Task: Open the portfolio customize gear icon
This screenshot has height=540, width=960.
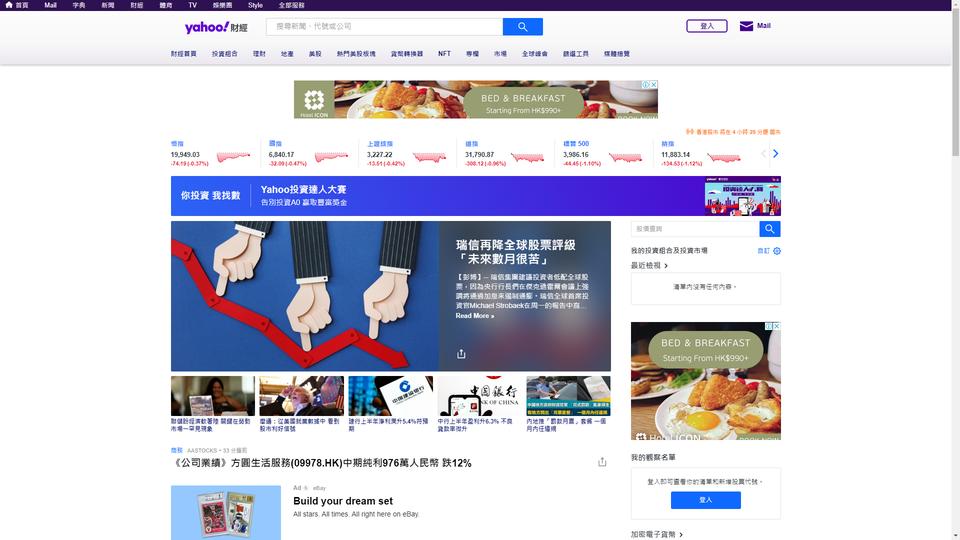Action: [x=776, y=251]
